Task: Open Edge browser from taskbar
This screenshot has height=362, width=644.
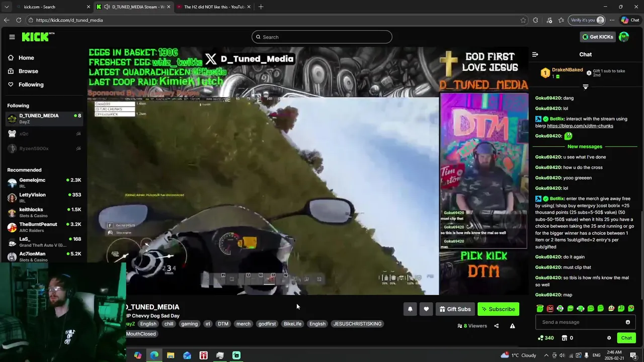Action: click(x=154, y=355)
